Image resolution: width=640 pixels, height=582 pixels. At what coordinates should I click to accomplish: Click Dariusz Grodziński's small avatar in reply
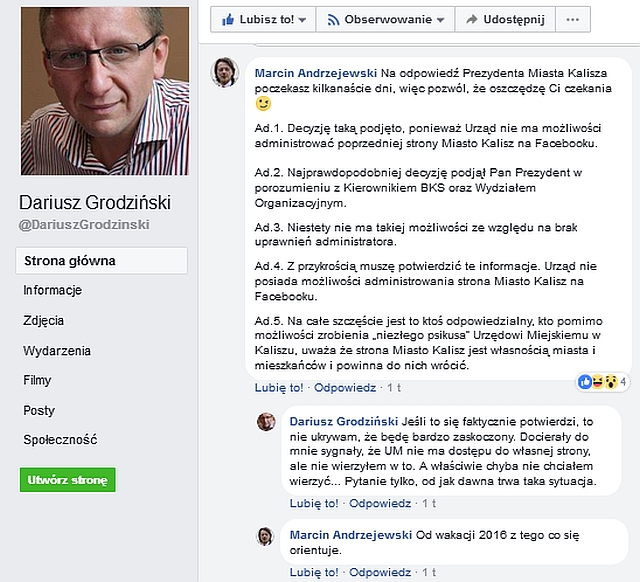pos(266,422)
